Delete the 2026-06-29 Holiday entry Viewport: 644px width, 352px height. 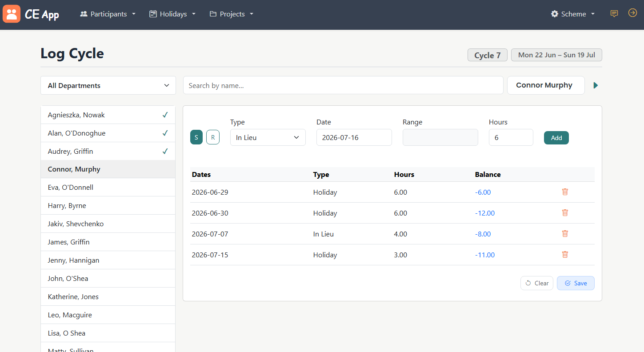point(565,192)
